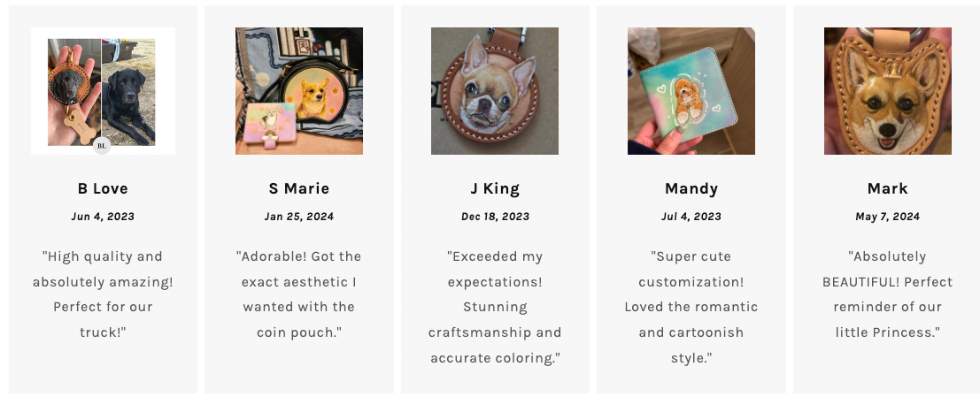Click reviewer name B Love
This screenshot has width=980, height=397.
tap(103, 188)
